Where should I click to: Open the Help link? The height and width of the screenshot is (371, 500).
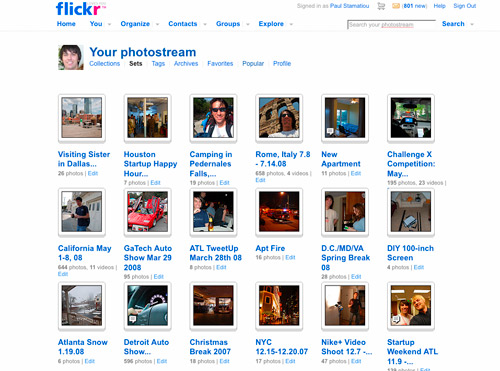[x=439, y=6]
